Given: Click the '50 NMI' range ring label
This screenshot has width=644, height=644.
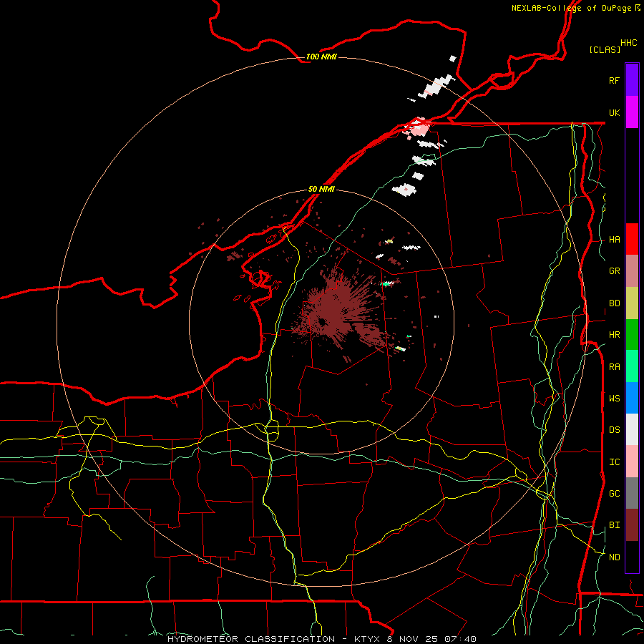Looking at the screenshot, I should click(x=321, y=189).
